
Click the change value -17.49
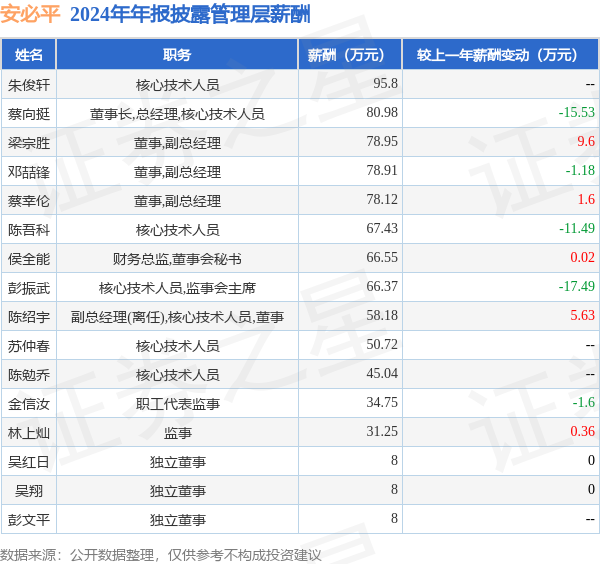point(577,286)
